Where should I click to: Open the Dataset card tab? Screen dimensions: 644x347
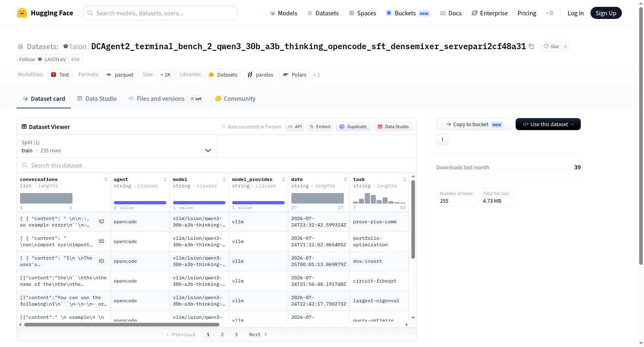(43, 99)
